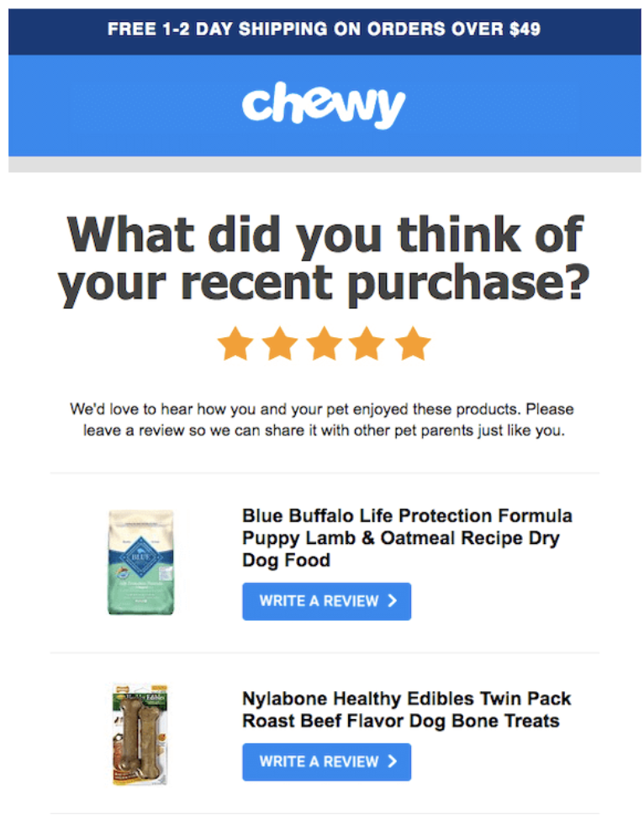Write a review for Blue Buffalo dog food

coord(326,601)
